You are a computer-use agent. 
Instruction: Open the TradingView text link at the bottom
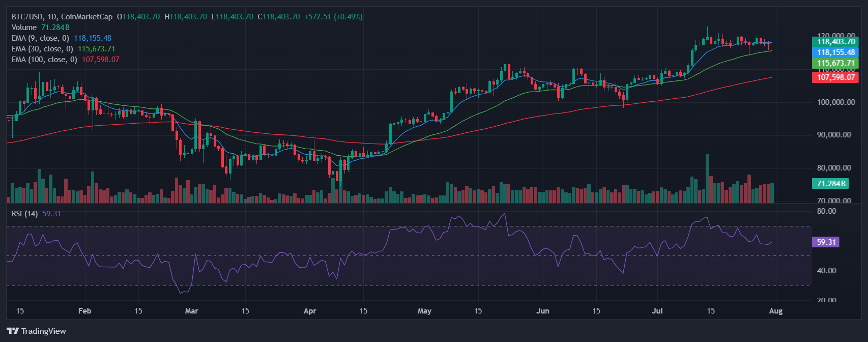pos(43,331)
